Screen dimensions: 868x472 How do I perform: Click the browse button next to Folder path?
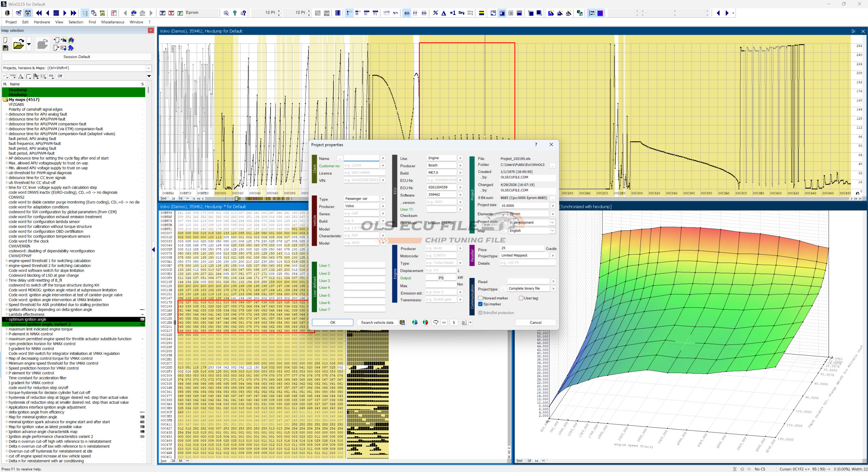pyautogui.click(x=553, y=166)
